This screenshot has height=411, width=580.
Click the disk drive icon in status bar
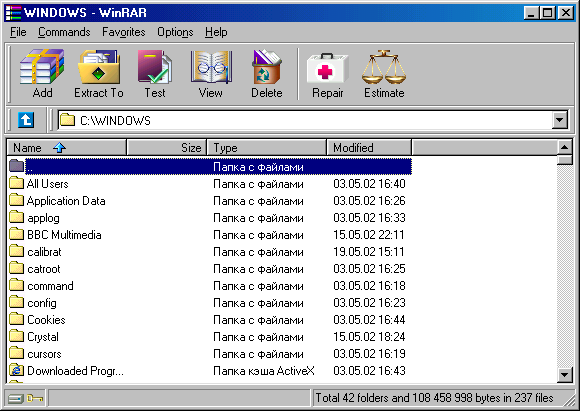pyautogui.click(x=16, y=398)
